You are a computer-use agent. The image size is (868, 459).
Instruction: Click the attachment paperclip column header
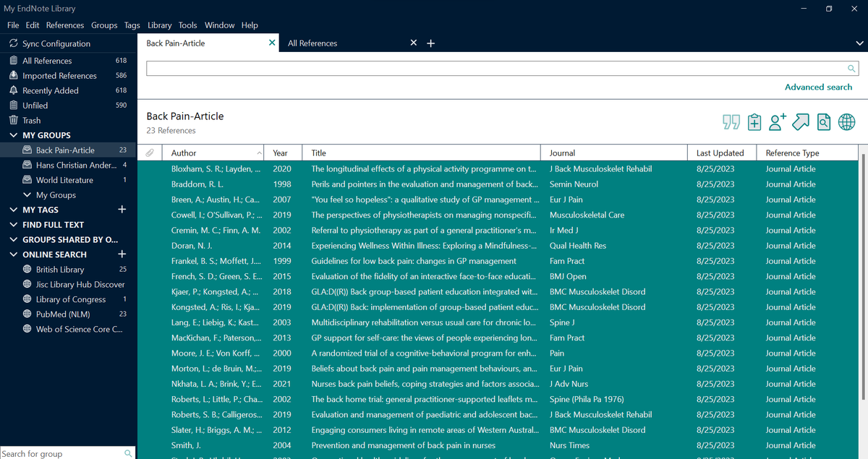(150, 153)
